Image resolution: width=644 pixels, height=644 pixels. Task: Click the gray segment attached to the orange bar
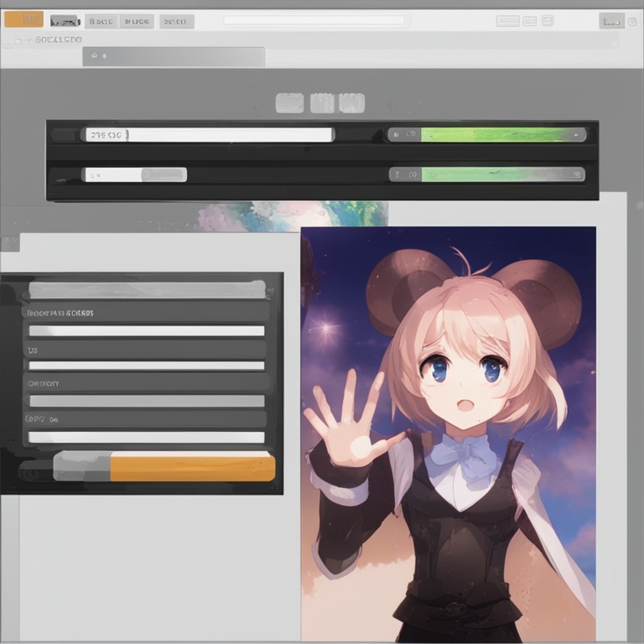point(81,466)
